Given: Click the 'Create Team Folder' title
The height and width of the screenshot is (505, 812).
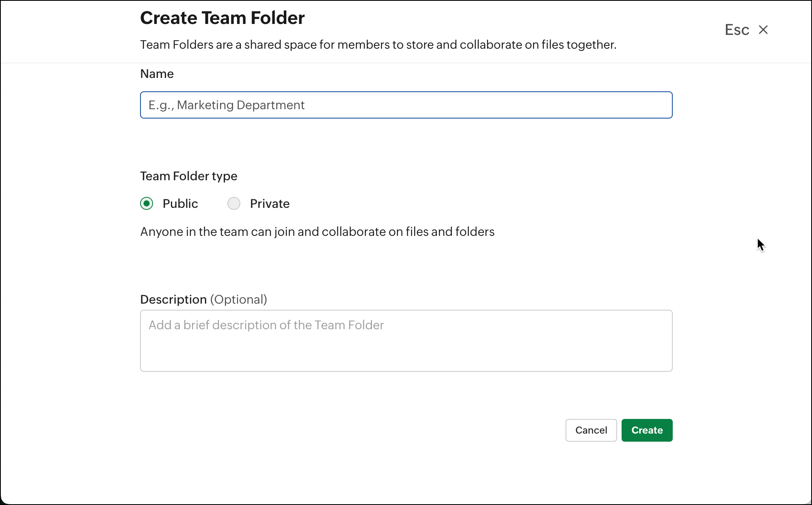Looking at the screenshot, I should coord(222,18).
